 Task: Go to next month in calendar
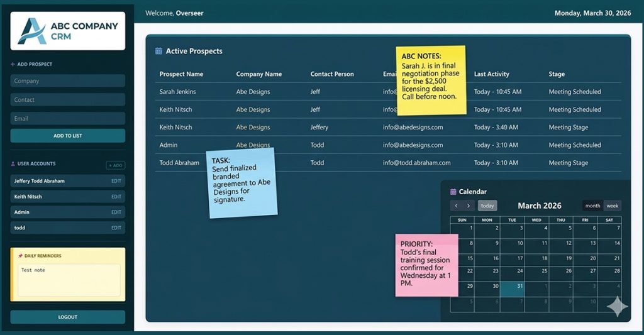point(468,206)
